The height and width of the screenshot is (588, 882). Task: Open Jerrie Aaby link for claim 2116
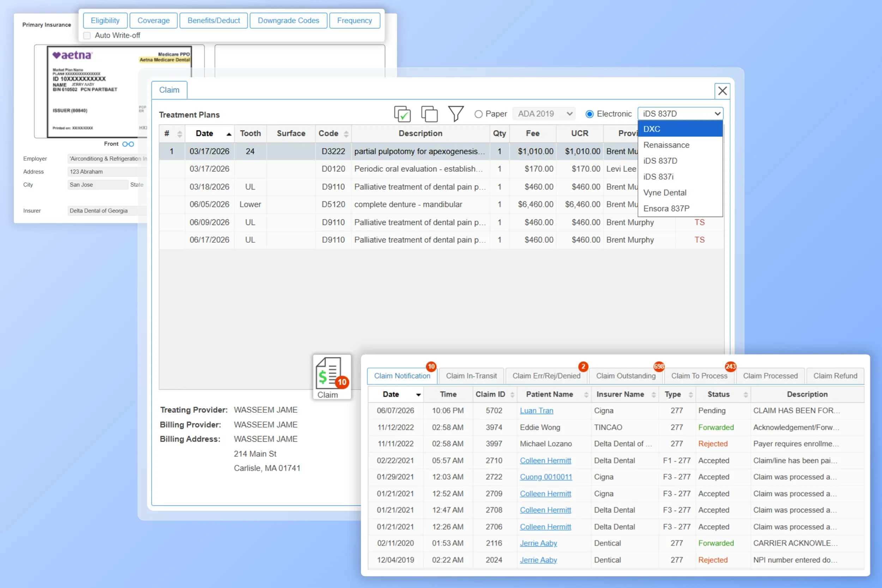(x=538, y=543)
